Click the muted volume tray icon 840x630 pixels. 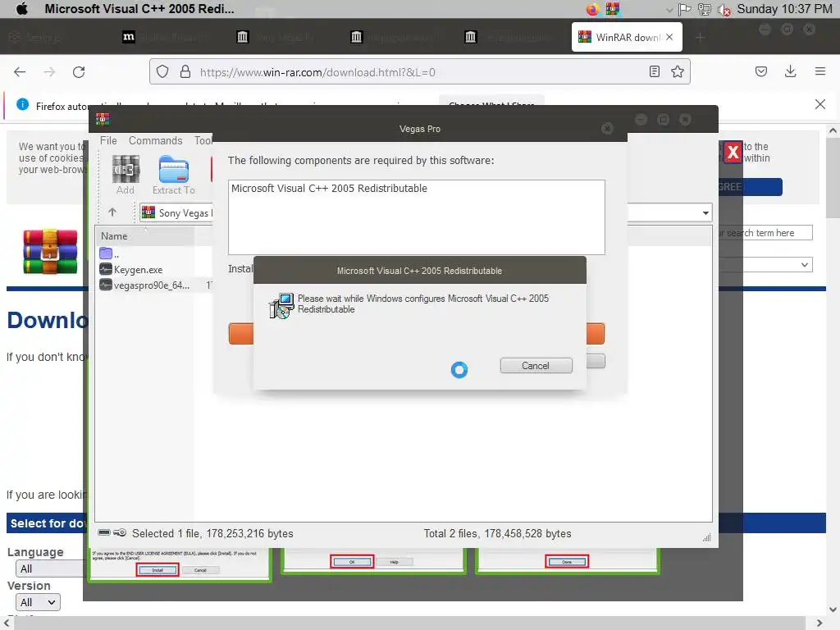(724, 10)
